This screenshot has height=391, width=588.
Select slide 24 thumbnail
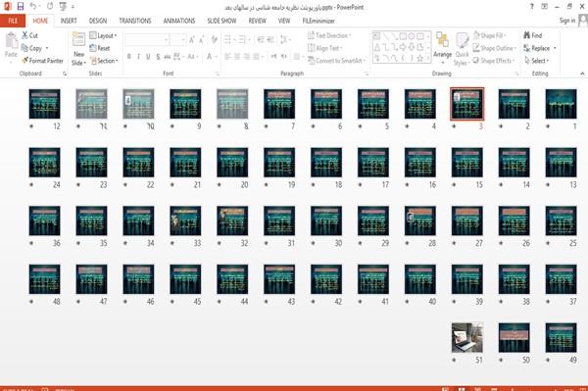point(44,163)
